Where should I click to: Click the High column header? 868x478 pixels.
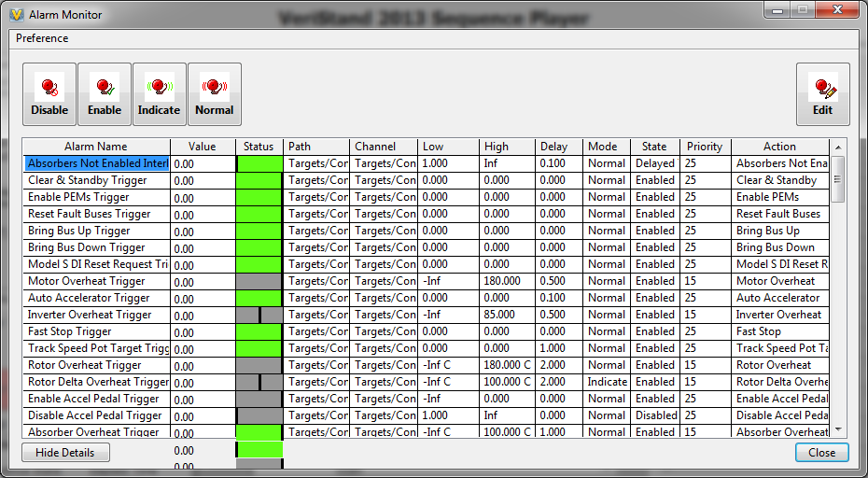tap(507, 147)
